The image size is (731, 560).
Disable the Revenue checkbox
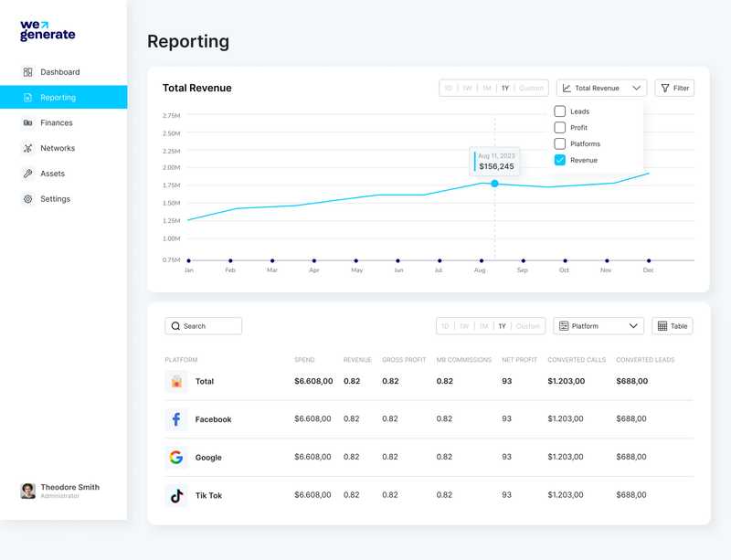[562, 160]
